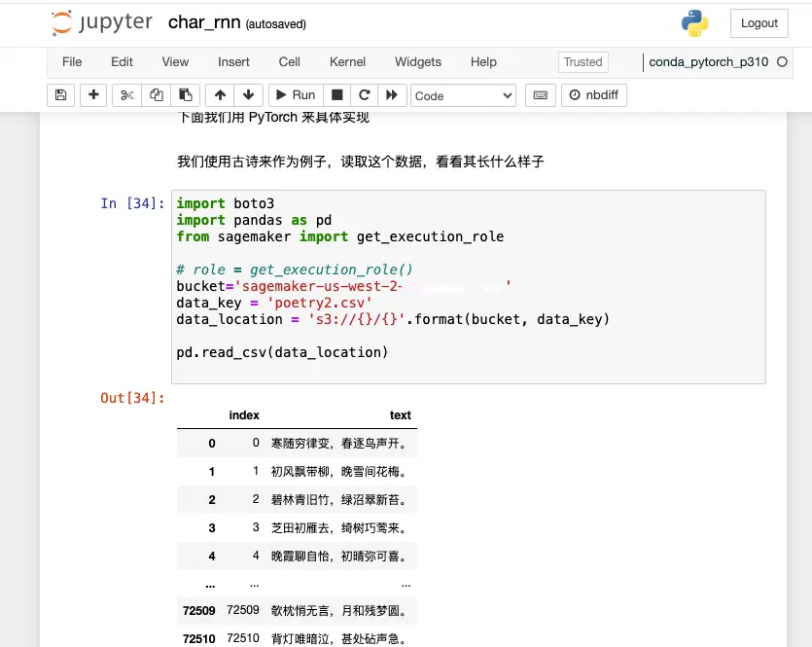Open the cell type Code dropdown
This screenshot has width=812, height=647.
[464, 95]
